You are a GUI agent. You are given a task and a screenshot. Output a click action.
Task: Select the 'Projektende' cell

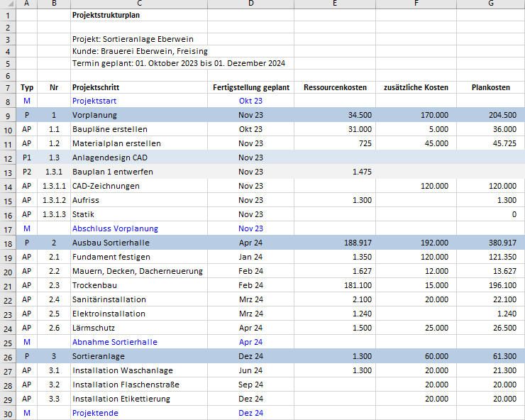pos(95,413)
